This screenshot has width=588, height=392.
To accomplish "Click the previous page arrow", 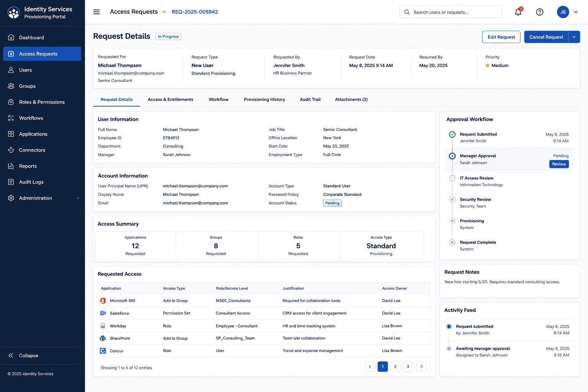I will point(370,367).
